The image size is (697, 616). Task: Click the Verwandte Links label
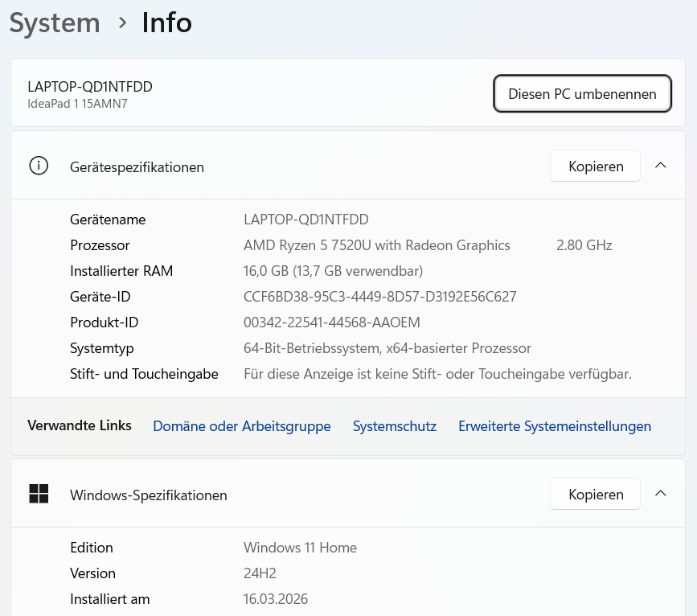[79, 425]
